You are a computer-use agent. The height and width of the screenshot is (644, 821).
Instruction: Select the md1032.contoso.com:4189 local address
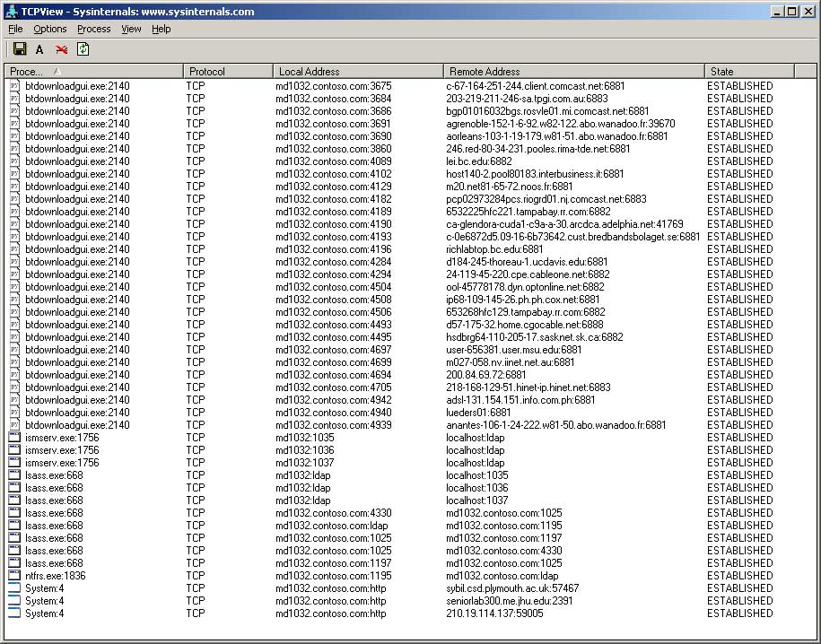(334, 212)
